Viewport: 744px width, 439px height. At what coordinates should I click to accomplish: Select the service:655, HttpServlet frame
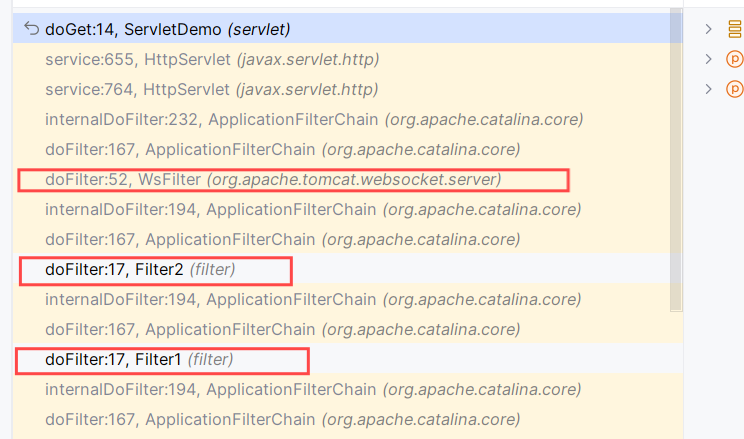click(211, 59)
